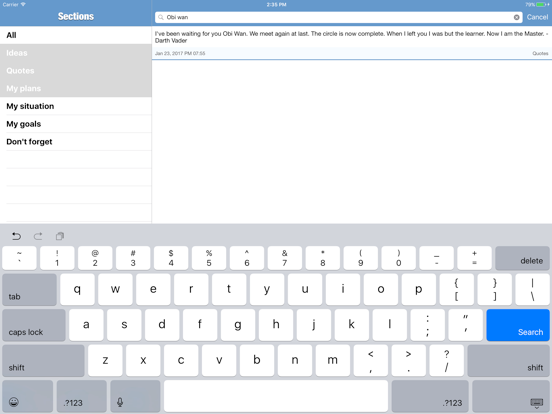Tap the blue Search key
The height and width of the screenshot is (414, 552).
[x=518, y=325]
